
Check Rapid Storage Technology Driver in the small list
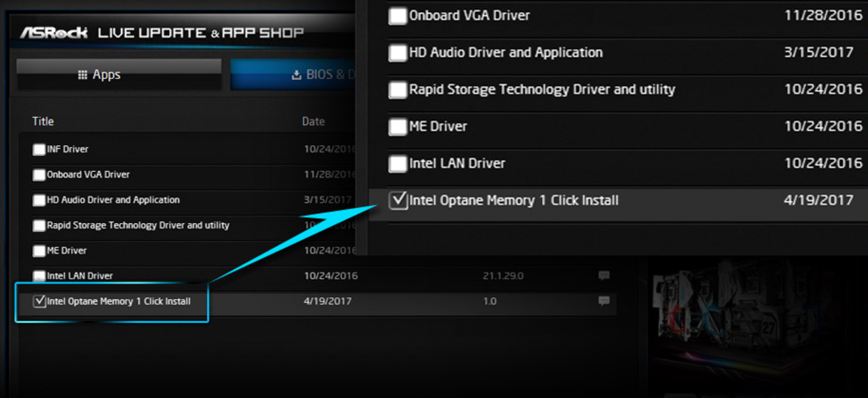[39, 225]
